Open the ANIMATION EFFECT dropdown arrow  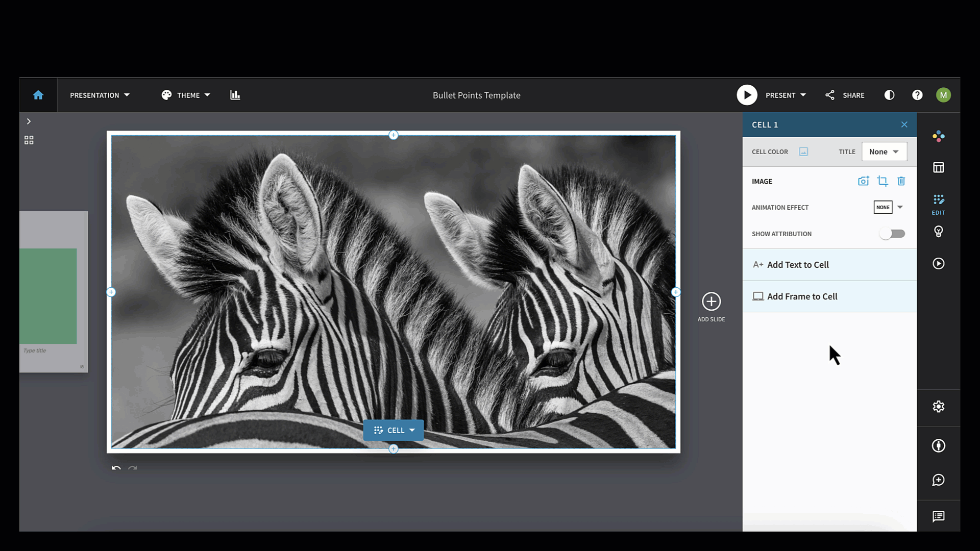pos(900,207)
